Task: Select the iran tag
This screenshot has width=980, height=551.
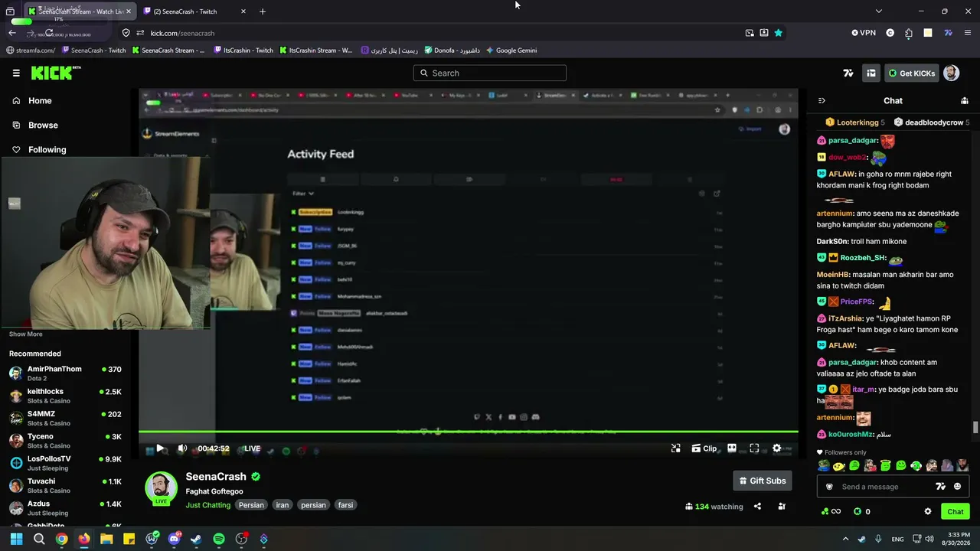Action: tap(283, 505)
